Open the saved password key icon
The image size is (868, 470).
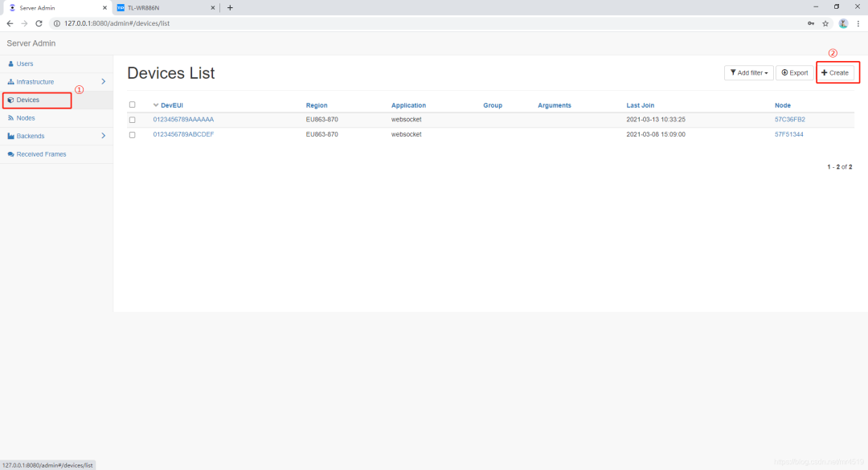click(x=811, y=23)
